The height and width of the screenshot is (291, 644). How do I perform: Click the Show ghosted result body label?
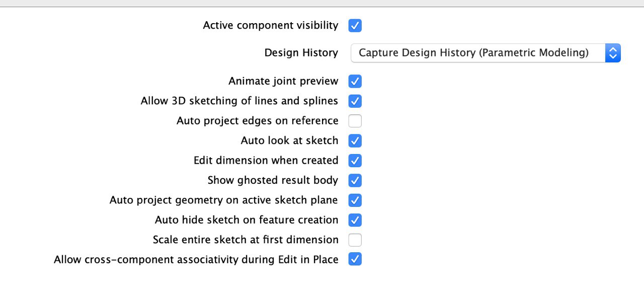(273, 180)
